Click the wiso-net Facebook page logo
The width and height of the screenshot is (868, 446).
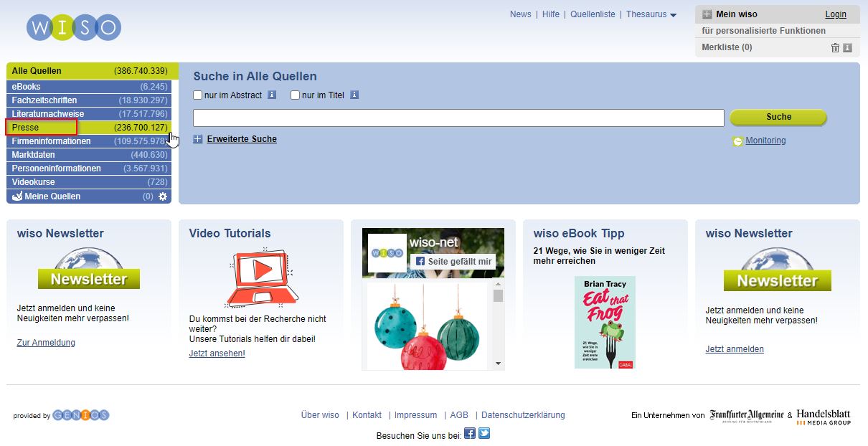pyautogui.click(x=387, y=253)
